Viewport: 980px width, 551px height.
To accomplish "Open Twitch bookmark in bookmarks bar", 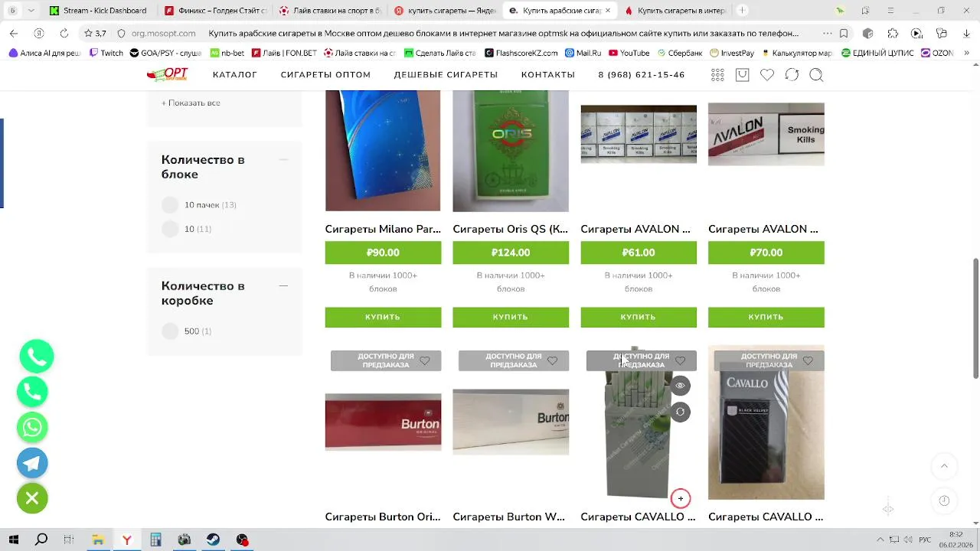I will tap(106, 53).
